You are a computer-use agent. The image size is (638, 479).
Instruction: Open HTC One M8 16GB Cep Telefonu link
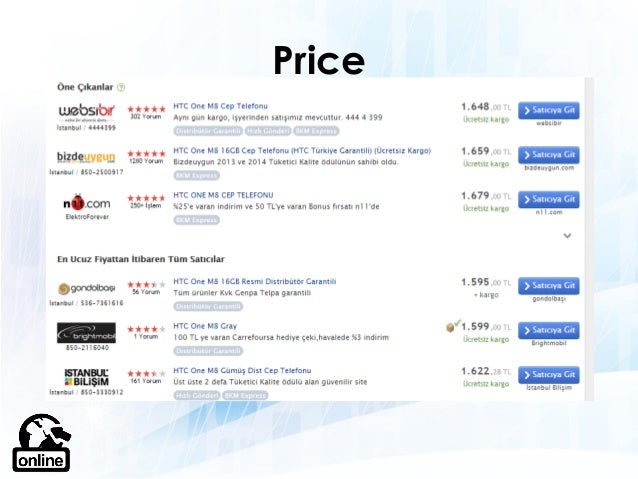pos(302,151)
